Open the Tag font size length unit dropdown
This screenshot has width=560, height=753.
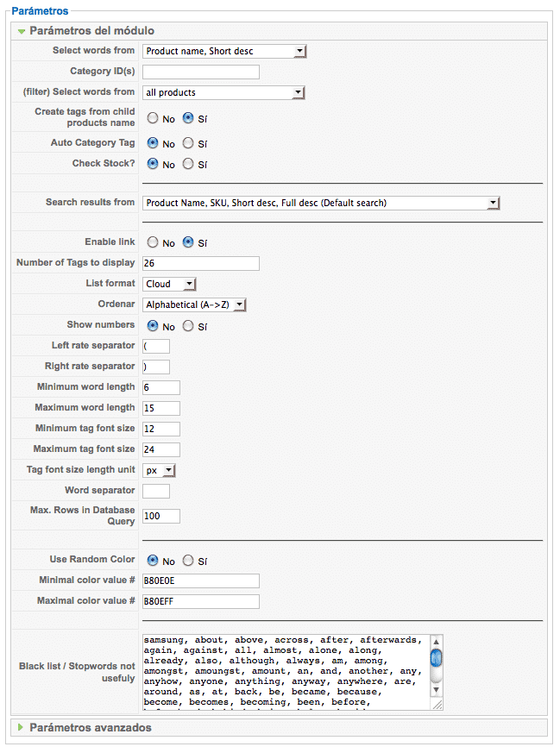point(159,470)
